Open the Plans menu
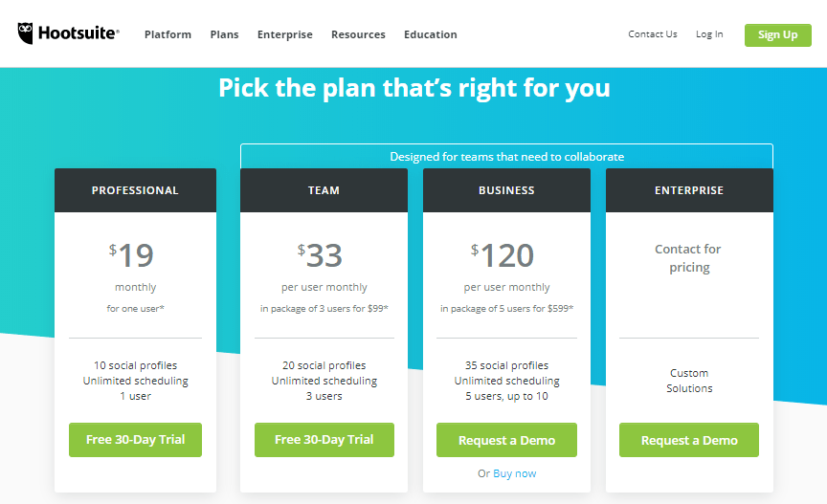827x504 pixels. pyautogui.click(x=225, y=34)
